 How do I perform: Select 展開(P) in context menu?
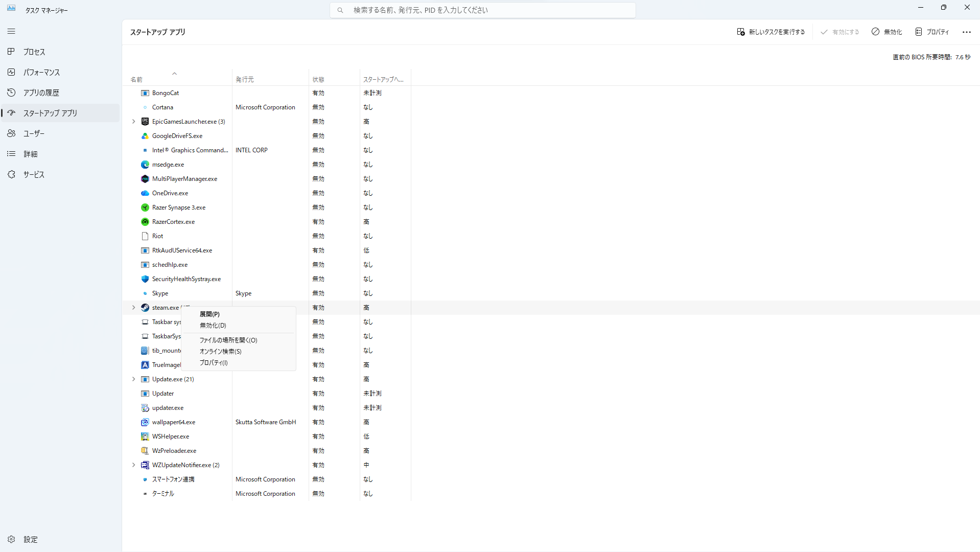[239, 314]
